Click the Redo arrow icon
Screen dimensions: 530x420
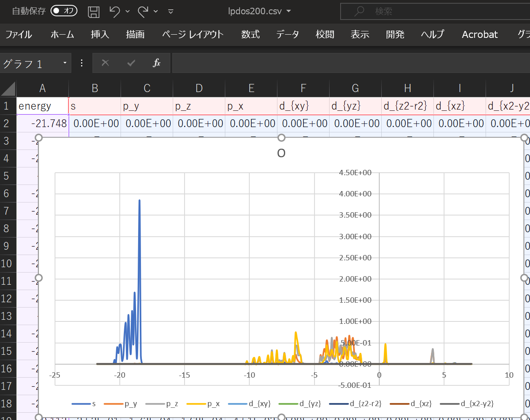click(143, 12)
